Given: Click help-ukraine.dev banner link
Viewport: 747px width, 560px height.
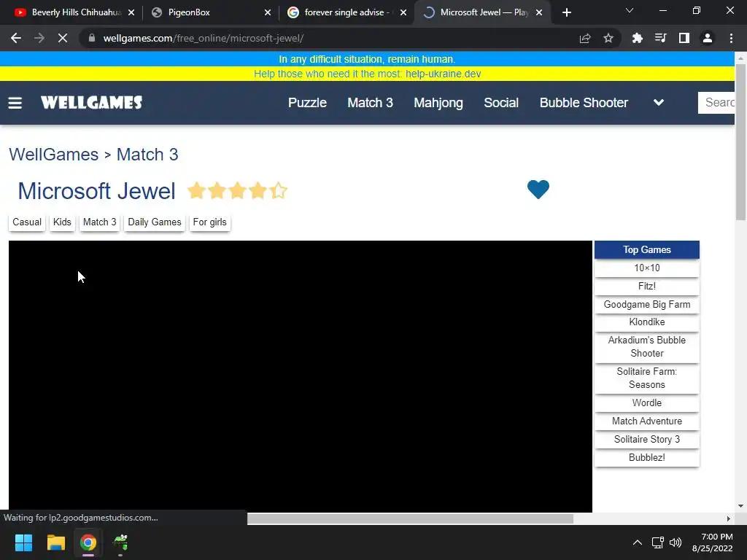Looking at the screenshot, I should click(443, 74).
